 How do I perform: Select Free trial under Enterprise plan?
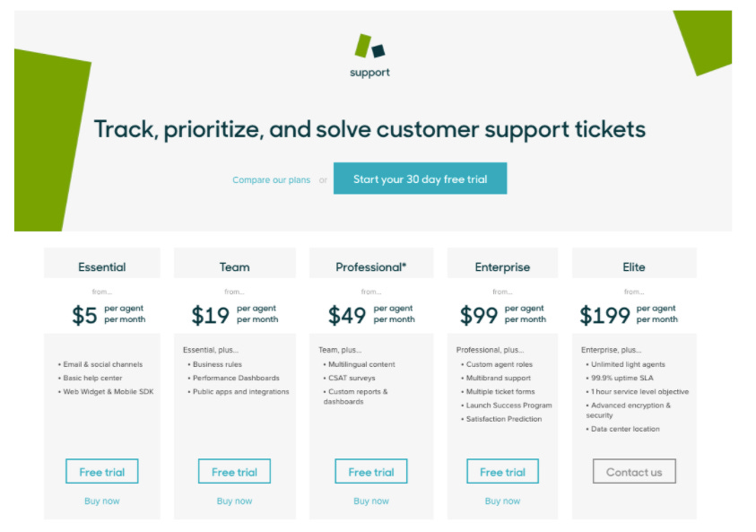point(502,471)
